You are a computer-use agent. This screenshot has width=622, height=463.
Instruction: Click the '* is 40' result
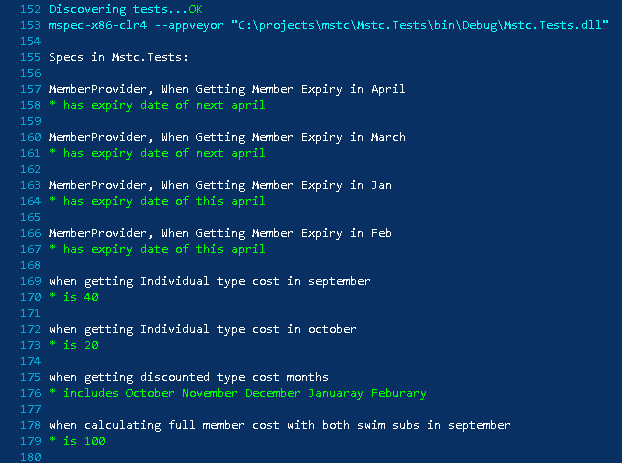coord(74,297)
